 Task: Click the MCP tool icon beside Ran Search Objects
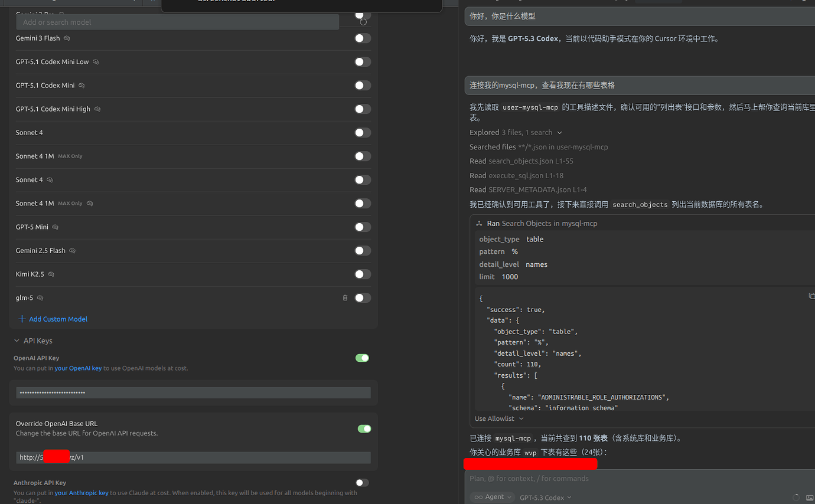480,224
